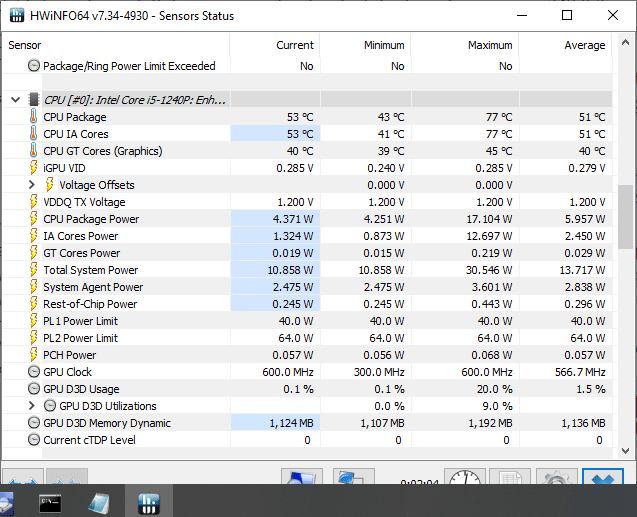Open the command prompt taskbar icon
Viewport: 637px width, 517px height.
[50, 504]
